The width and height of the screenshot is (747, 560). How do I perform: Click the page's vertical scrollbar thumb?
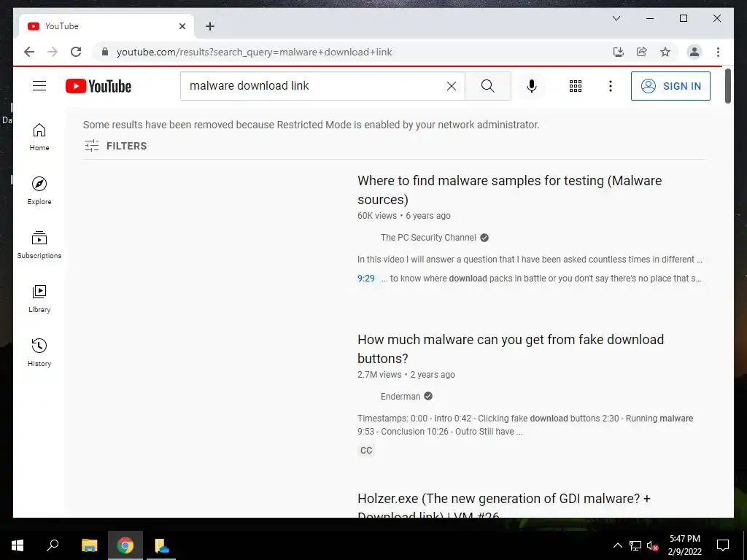tap(727, 86)
